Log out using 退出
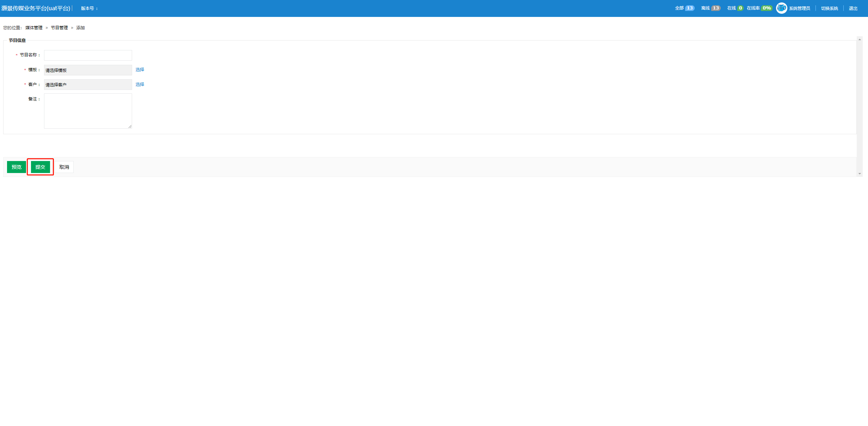This screenshot has height=426, width=868. click(853, 8)
